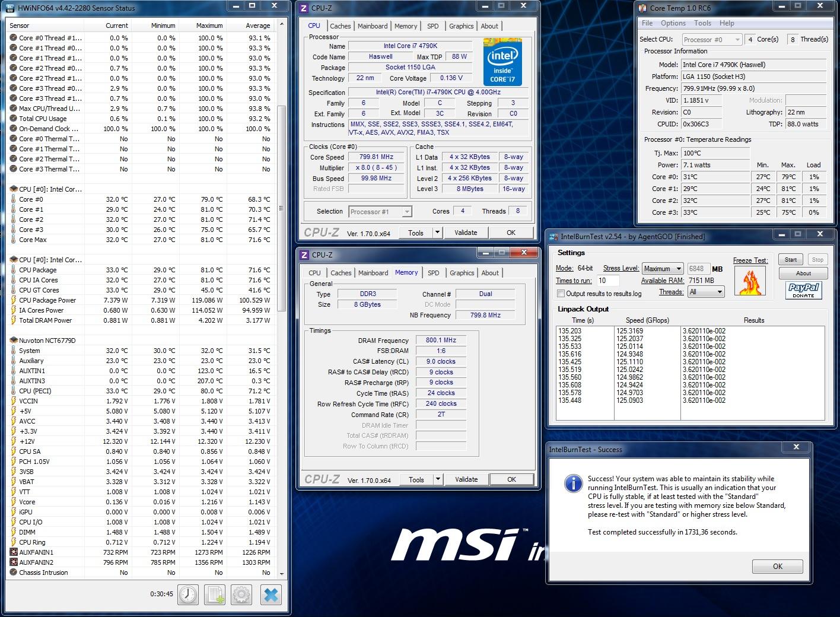Click the Core Temp title bar icon
The width and height of the screenshot is (840, 617).
tap(642, 8)
